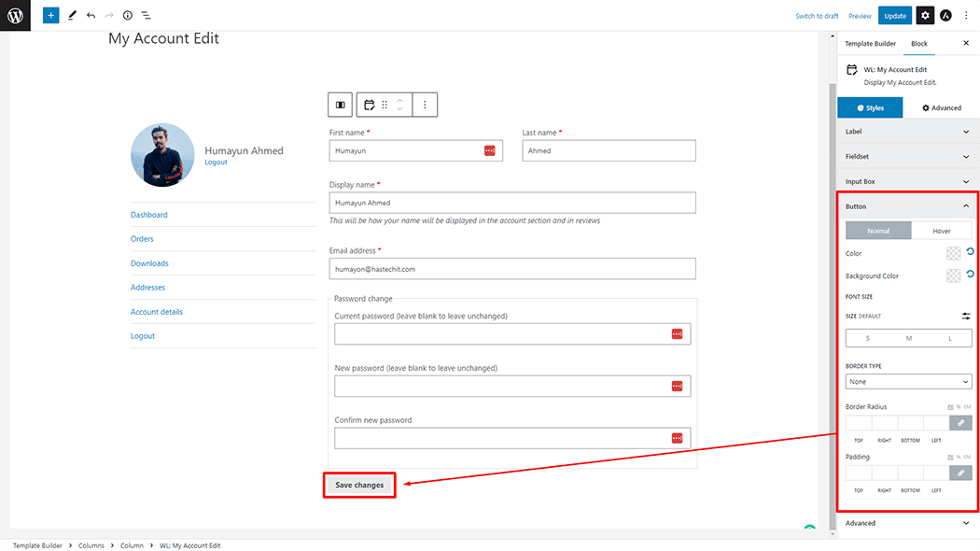Open the Advanced styles tab
Viewport: 980px width, 551px height.
point(941,107)
